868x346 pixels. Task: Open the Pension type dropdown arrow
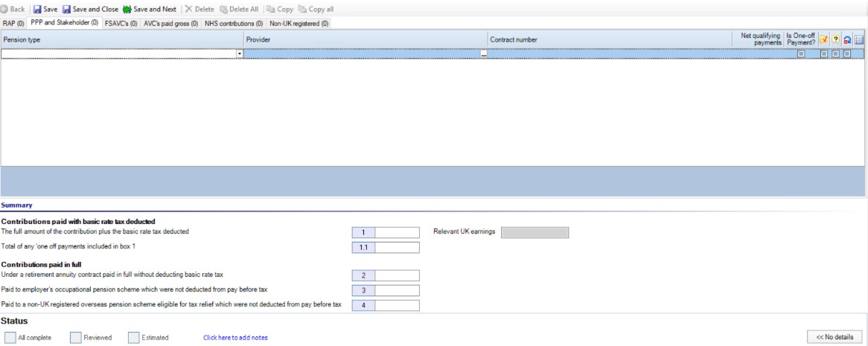(x=240, y=54)
